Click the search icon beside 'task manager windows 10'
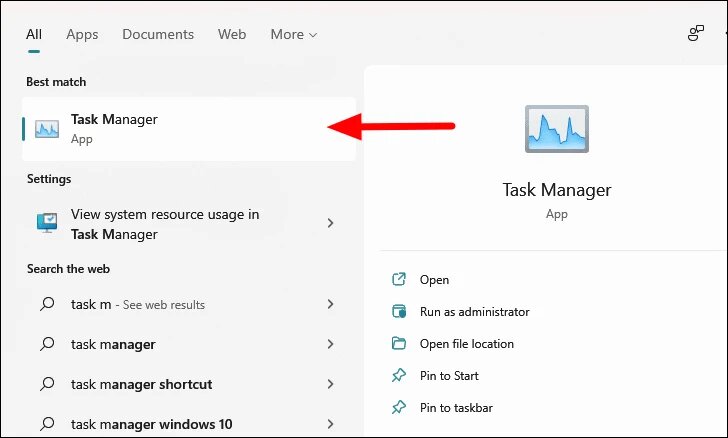The height and width of the screenshot is (438, 728). point(47,424)
